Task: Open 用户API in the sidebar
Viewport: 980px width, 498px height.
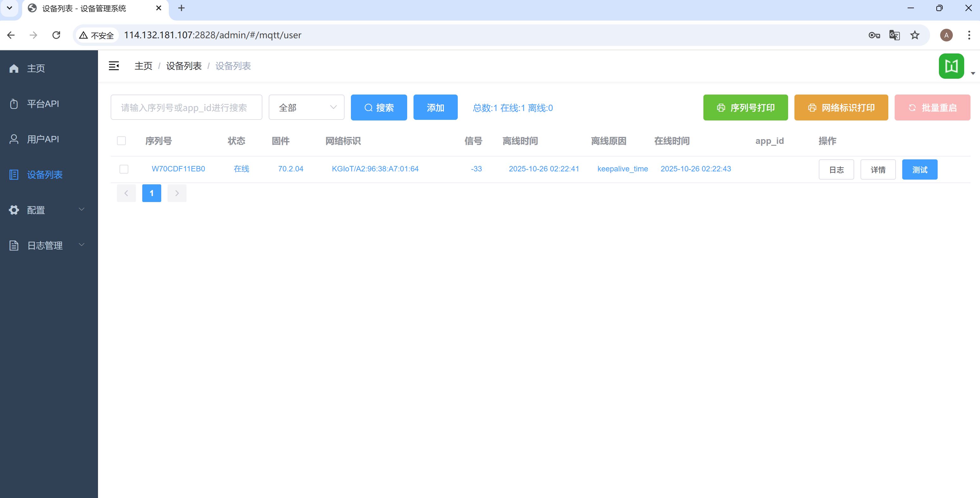Action: (43, 139)
